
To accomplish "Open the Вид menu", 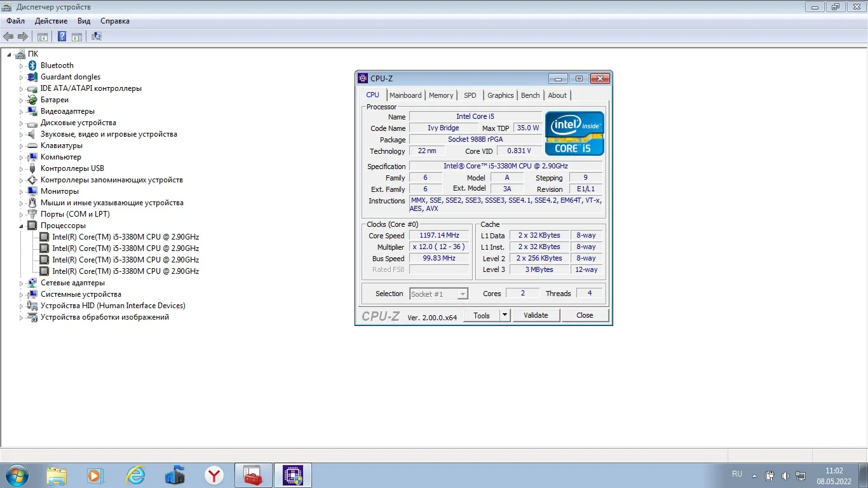I will [84, 21].
